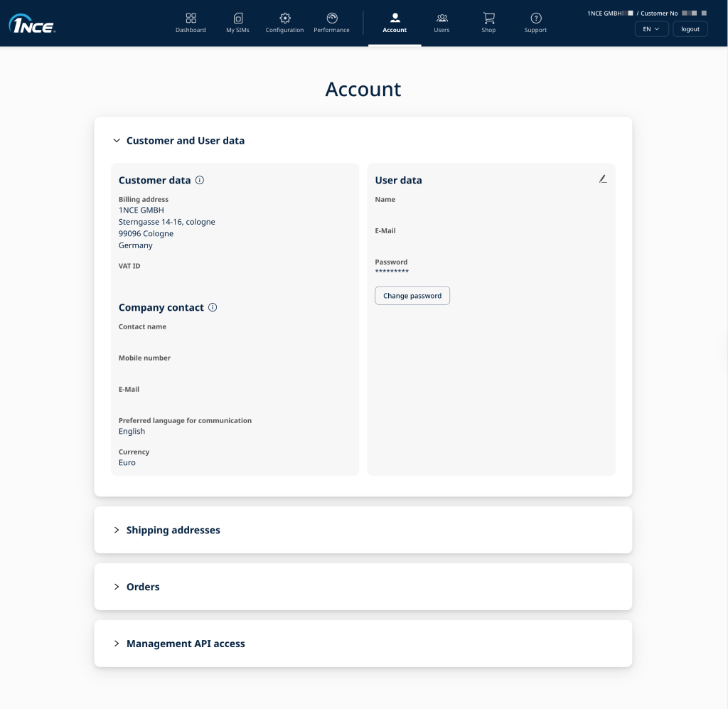Screen dimensions: 728x709
Task: Expand the Orders section
Action: pos(117,587)
